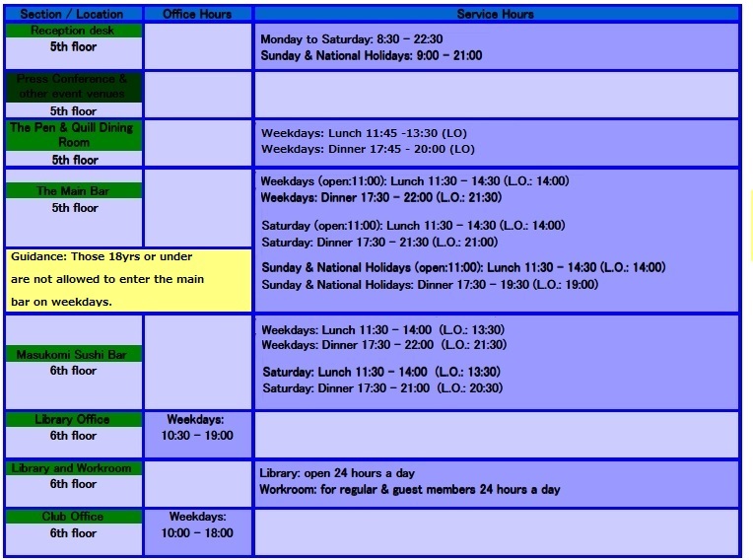Click the Service Hours column header
Screen dimensions: 753x560
496,14
